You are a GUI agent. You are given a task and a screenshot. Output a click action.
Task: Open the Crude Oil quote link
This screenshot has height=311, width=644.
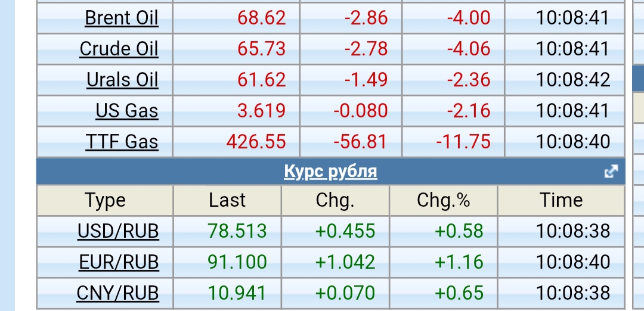[x=119, y=49]
